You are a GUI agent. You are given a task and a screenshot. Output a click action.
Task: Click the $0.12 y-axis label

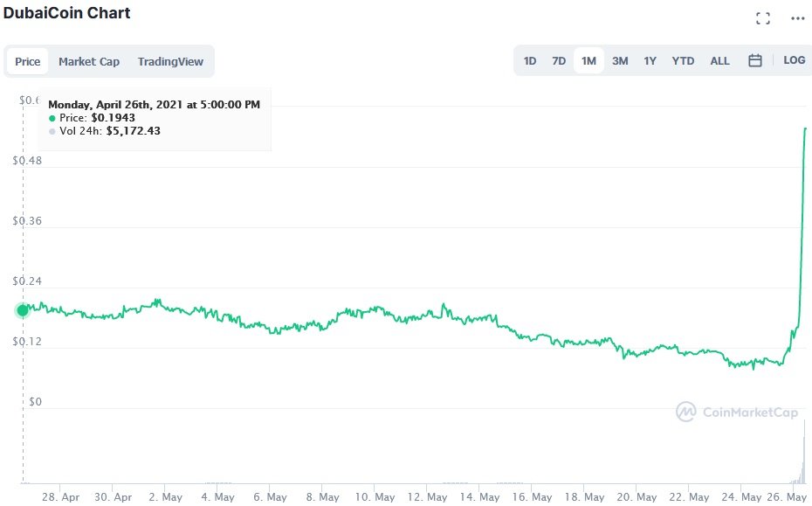coord(27,341)
